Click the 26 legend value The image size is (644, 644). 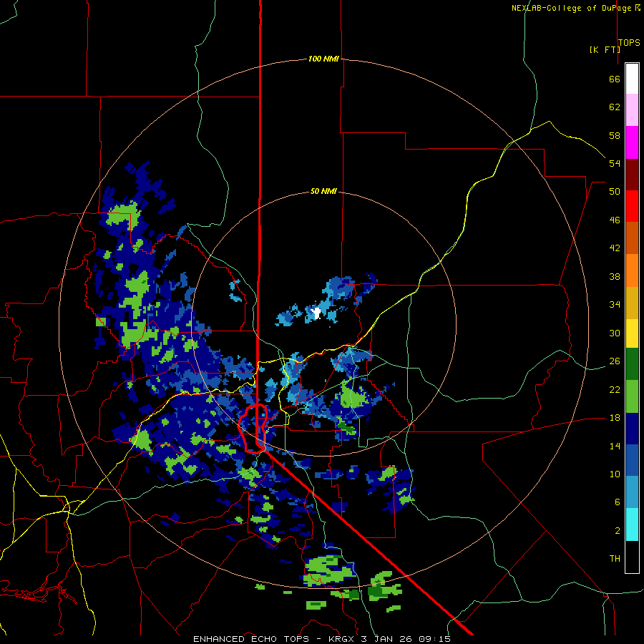[x=615, y=361]
